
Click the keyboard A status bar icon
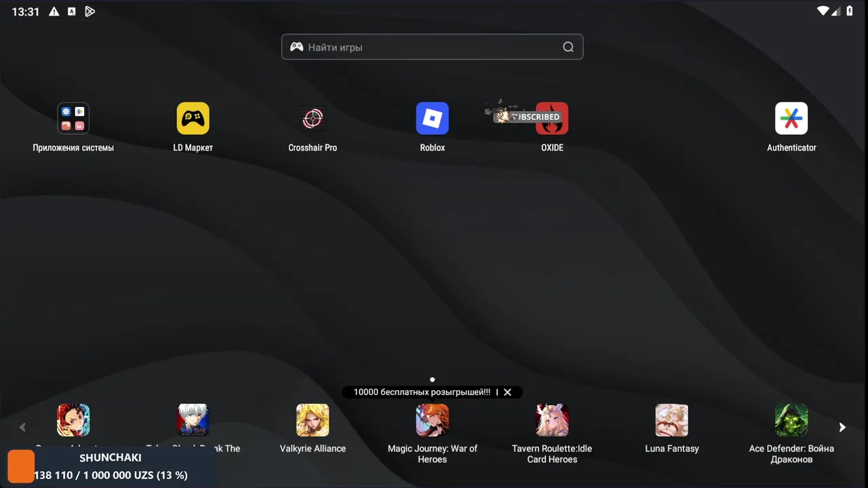[72, 12]
